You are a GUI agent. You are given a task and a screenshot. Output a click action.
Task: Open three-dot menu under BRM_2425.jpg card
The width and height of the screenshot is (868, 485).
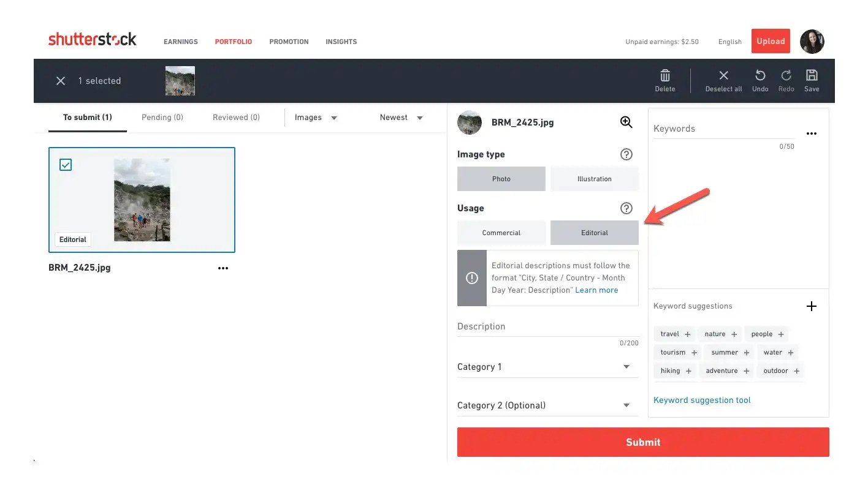point(223,268)
